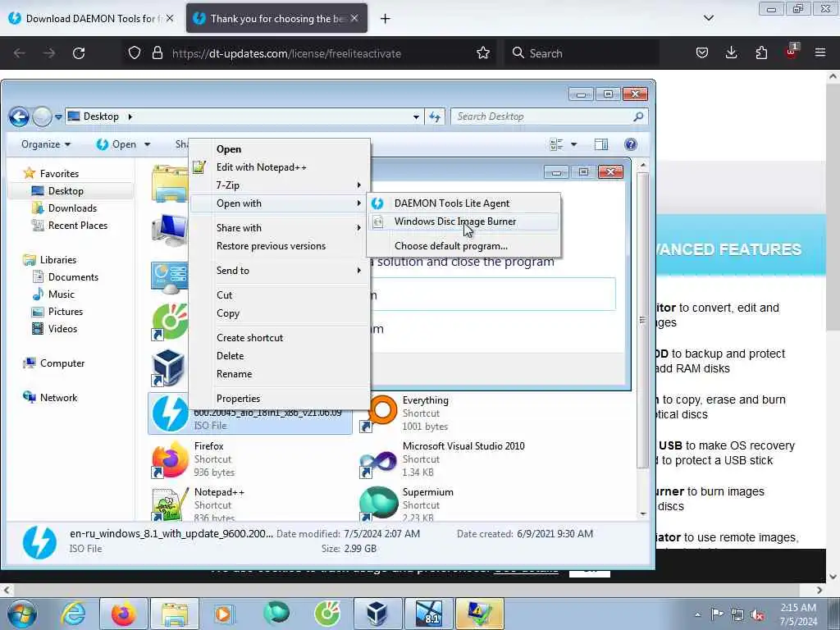Screen dimensions: 840x630
Task: Close the Thank you for choosing tab
Action: coord(354,18)
